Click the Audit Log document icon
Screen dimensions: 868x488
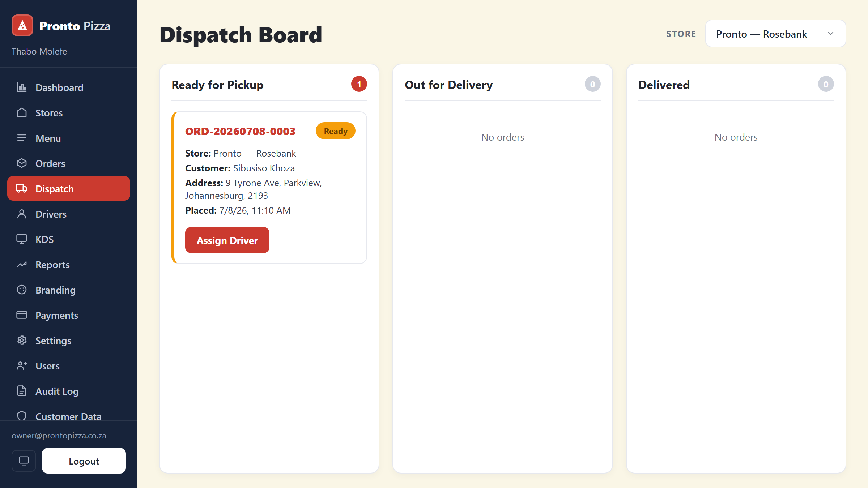point(22,391)
